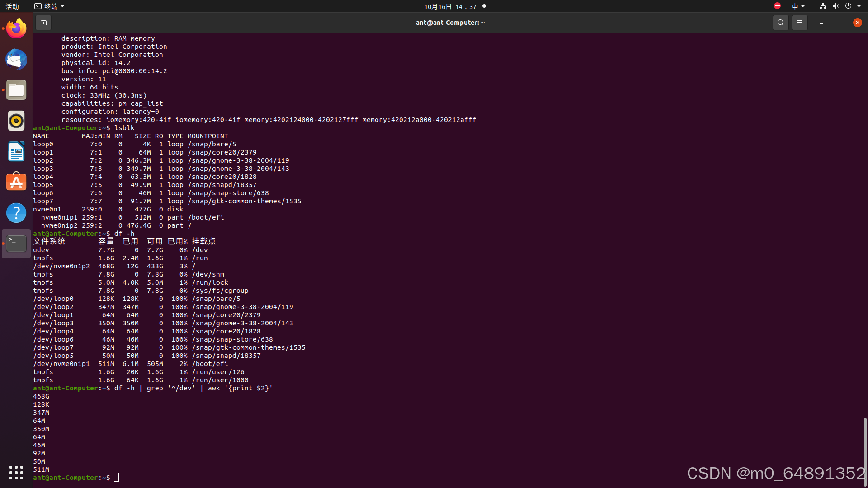Launch Firefox from the dock
868x488 pixels.
click(x=16, y=29)
